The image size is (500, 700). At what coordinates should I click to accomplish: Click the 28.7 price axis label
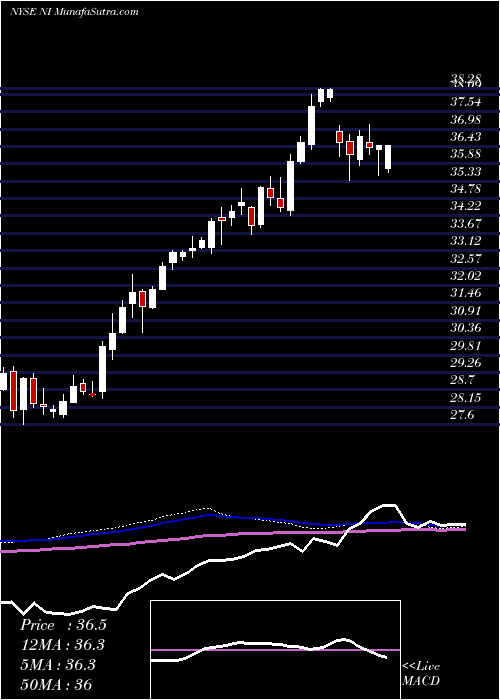[462, 380]
